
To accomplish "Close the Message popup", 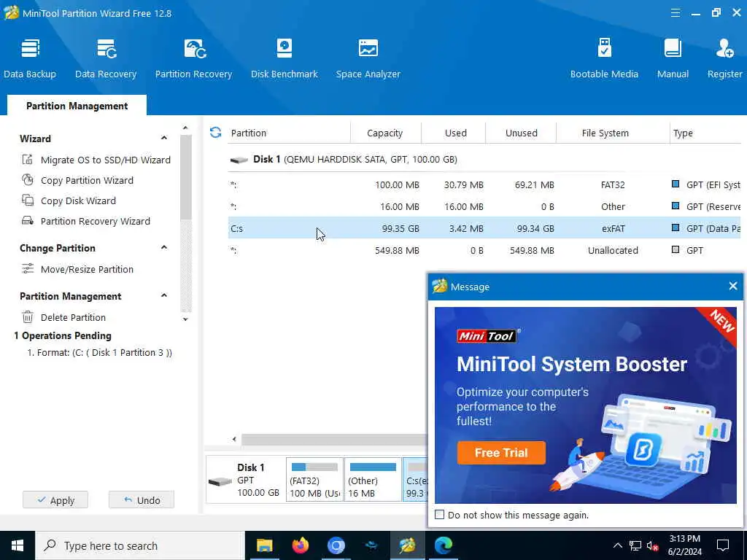I will pyautogui.click(x=732, y=286).
